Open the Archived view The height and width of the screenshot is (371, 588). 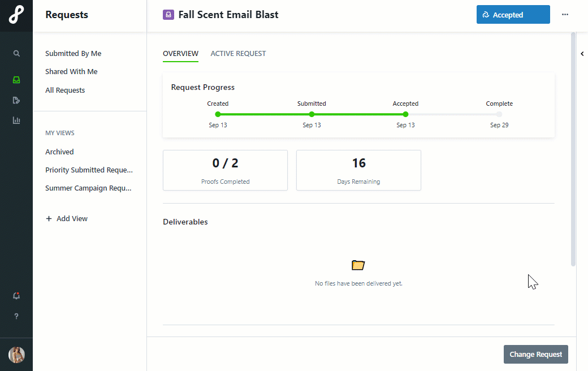point(59,152)
